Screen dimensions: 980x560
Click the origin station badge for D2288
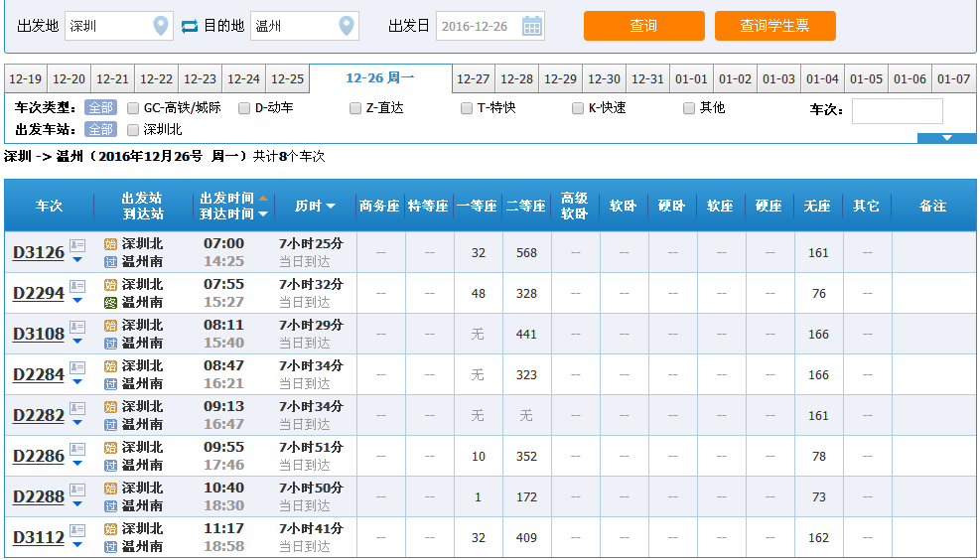110,488
